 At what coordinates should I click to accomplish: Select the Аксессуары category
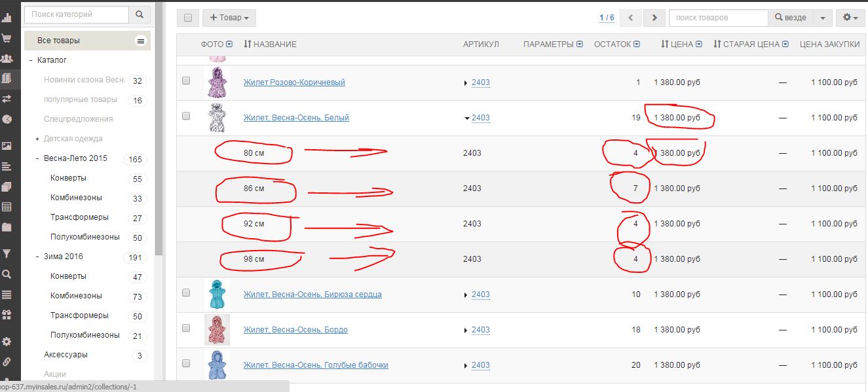click(66, 355)
